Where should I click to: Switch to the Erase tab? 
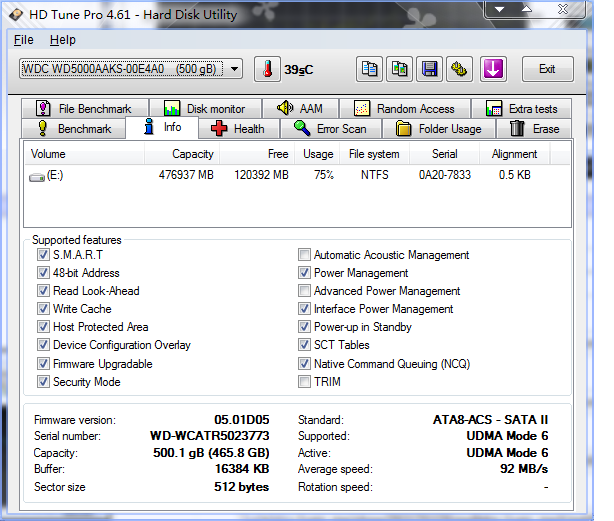534,129
